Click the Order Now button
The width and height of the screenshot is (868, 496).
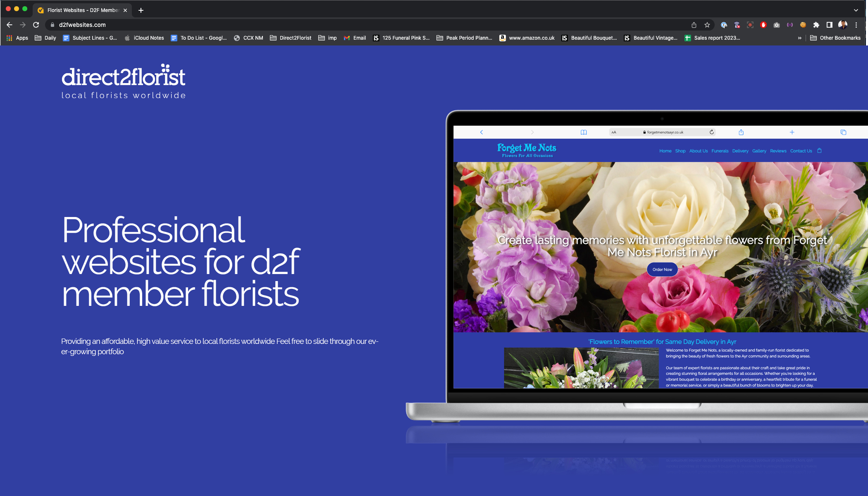click(662, 269)
